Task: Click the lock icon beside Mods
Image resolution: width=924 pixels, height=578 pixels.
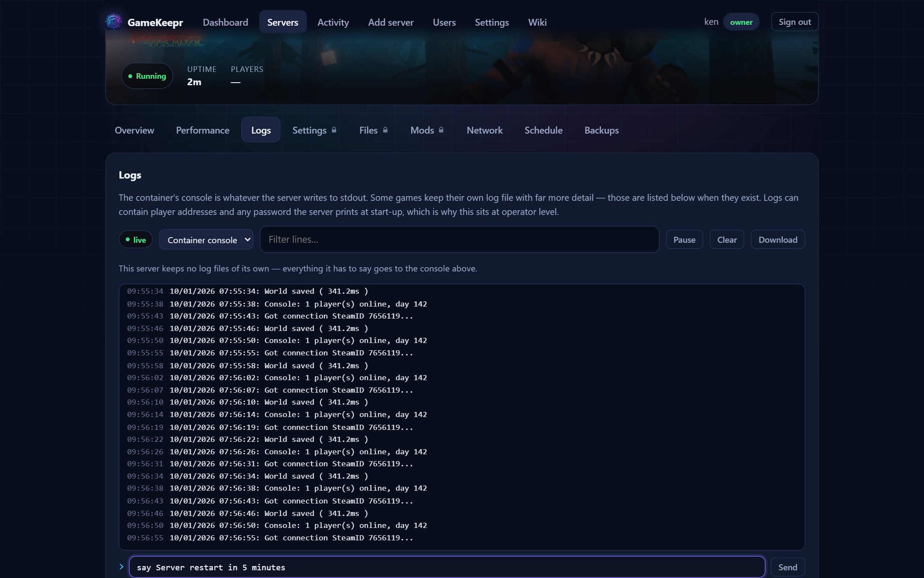Action: click(x=441, y=130)
